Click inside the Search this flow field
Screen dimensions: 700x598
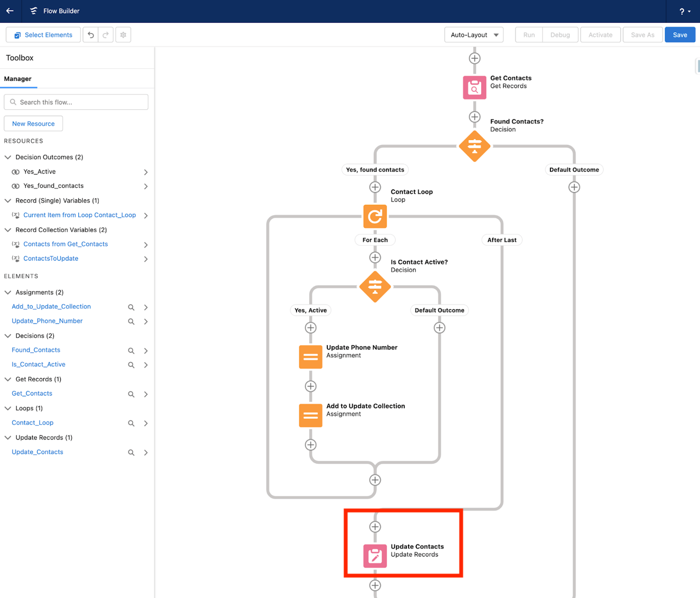76,102
